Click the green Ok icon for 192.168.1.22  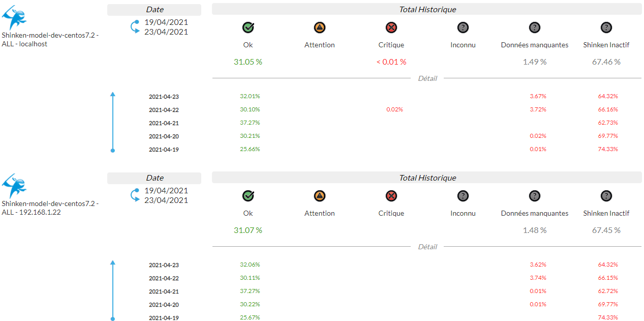[x=248, y=196]
